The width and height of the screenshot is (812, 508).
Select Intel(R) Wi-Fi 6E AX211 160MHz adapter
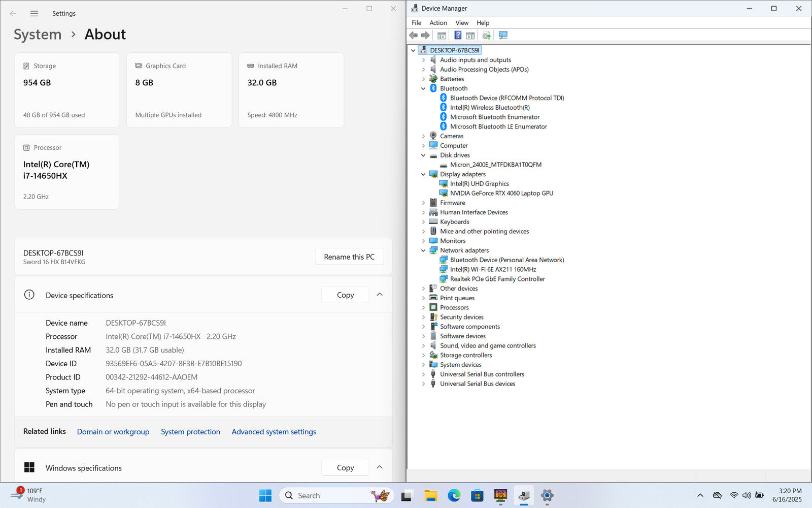[x=492, y=269]
